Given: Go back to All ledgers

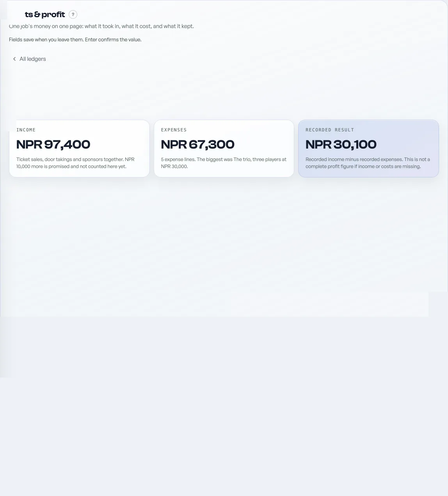Looking at the screenshot, I should (x=29, y=59).
